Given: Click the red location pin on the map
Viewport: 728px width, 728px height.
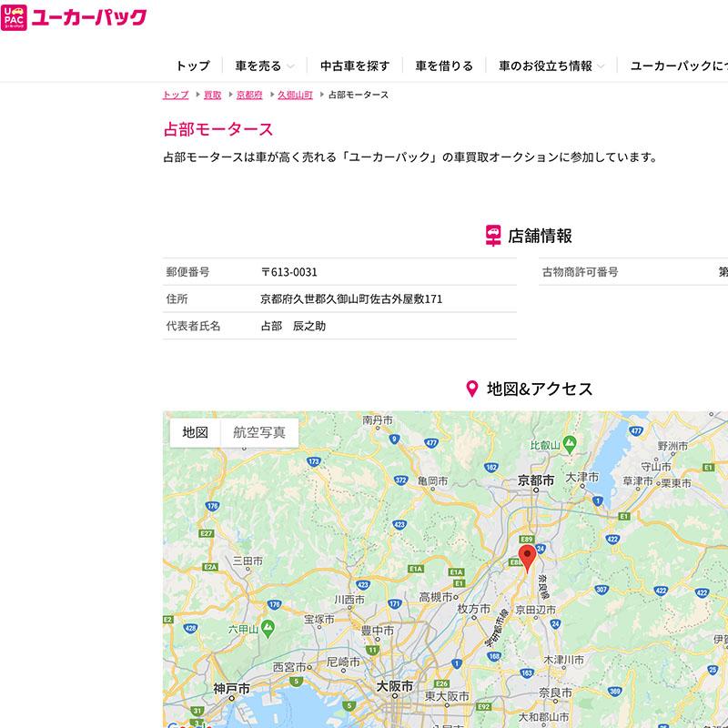Looking at the screenshot, I should click(527, 558).
